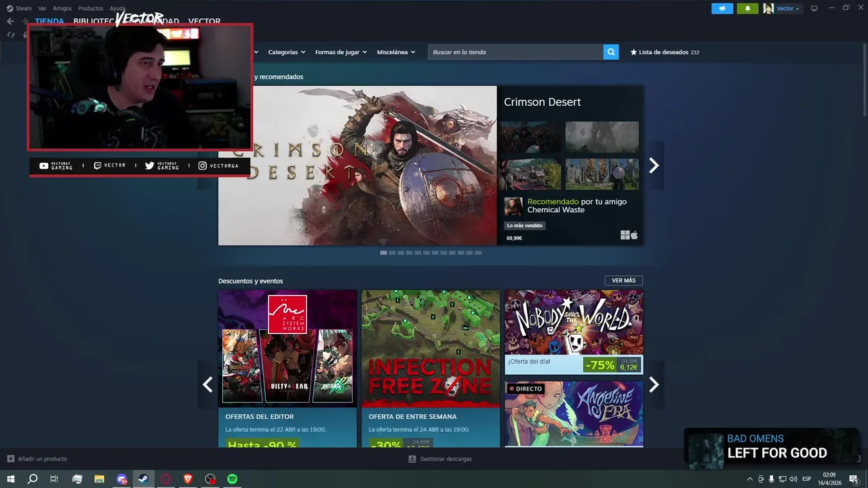Click the -75% discount badge
868x488 pixels.
click(600, 365)
